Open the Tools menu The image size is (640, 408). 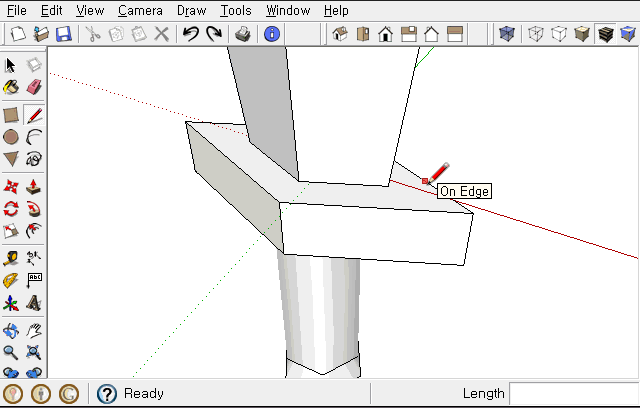coord(236,10)
